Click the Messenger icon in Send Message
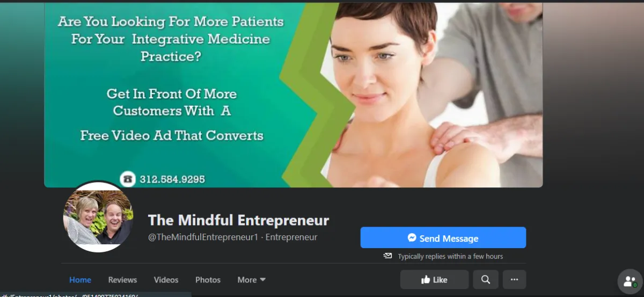 point(412,238)
